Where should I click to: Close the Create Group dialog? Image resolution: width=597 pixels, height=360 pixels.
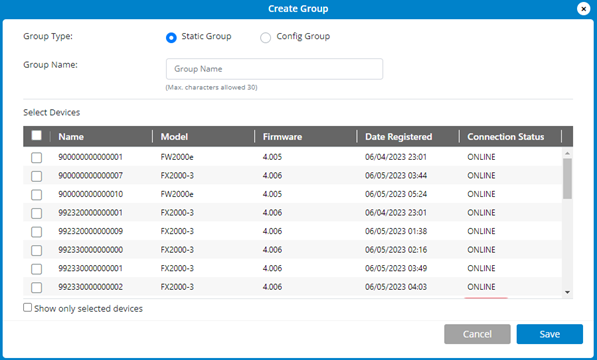point(583,9)
